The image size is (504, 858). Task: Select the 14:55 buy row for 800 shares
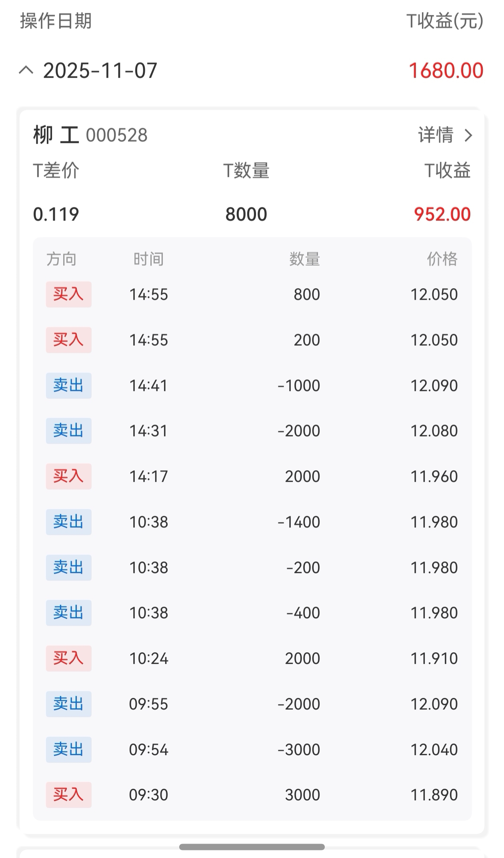pyautogui.click(x=252, y=295)
